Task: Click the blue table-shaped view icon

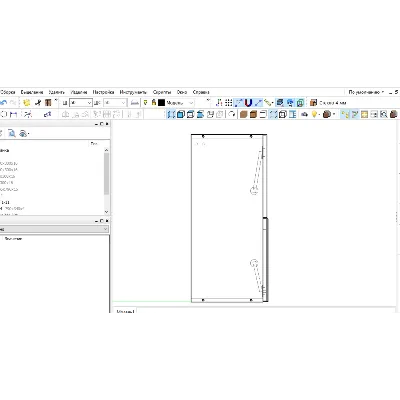Action: (x=292, y=114)
